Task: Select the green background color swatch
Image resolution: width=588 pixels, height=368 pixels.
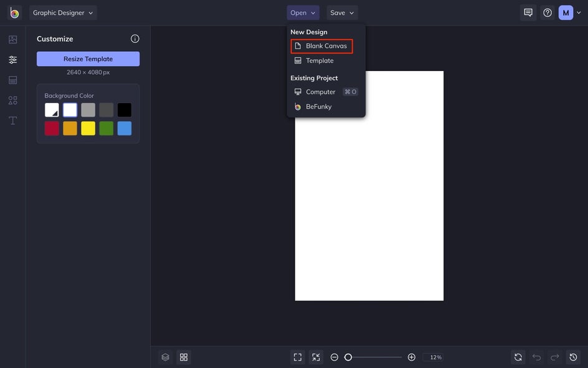Action: (x=107, y=128)
